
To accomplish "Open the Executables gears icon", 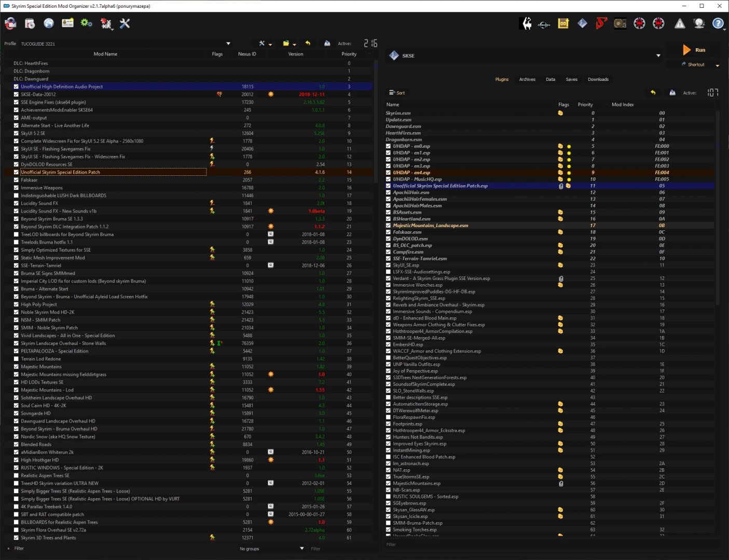I will pos(87,23).
